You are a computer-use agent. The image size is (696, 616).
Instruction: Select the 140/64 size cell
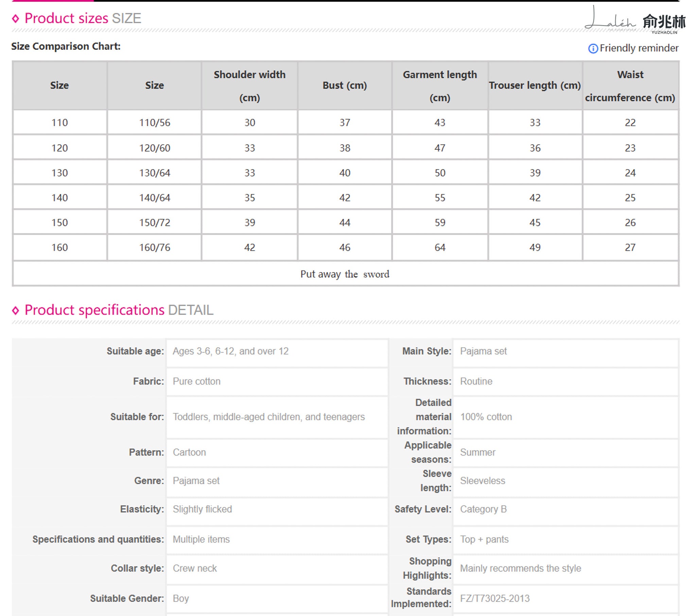pos(155,197)
